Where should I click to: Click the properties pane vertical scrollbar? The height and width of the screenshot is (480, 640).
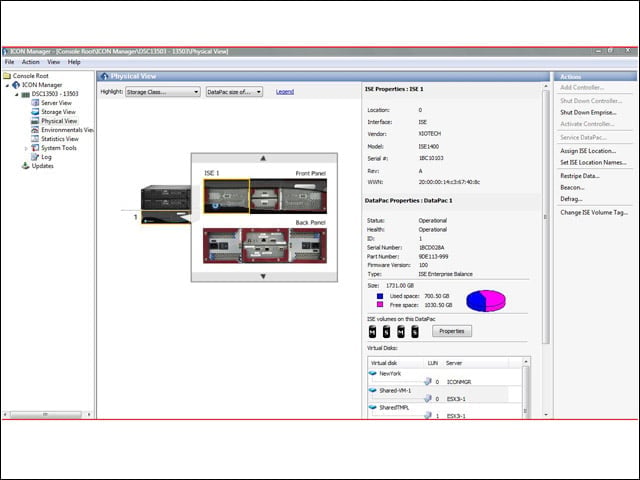(546, 216)
